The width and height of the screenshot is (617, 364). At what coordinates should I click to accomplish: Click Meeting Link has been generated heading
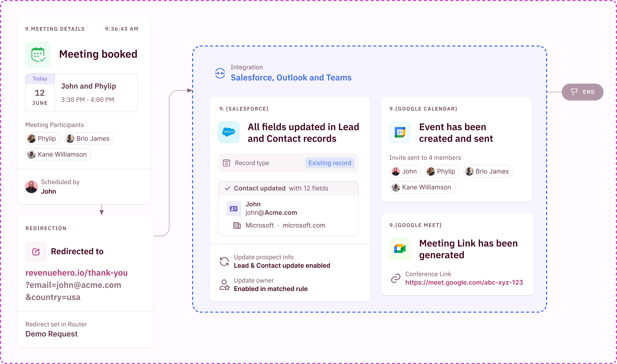[x=468, y=249]
